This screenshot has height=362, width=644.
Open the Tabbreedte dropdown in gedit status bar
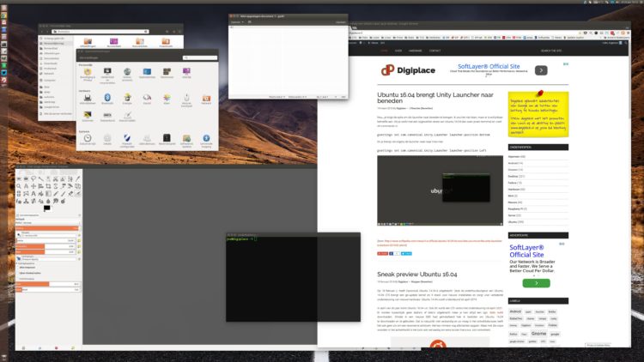coord(298,97)
